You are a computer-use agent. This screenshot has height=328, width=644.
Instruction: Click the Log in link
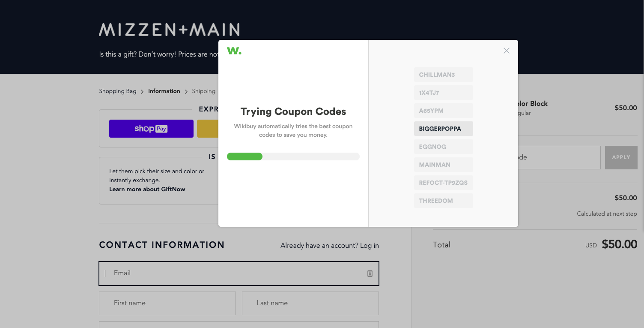point(370,246)
